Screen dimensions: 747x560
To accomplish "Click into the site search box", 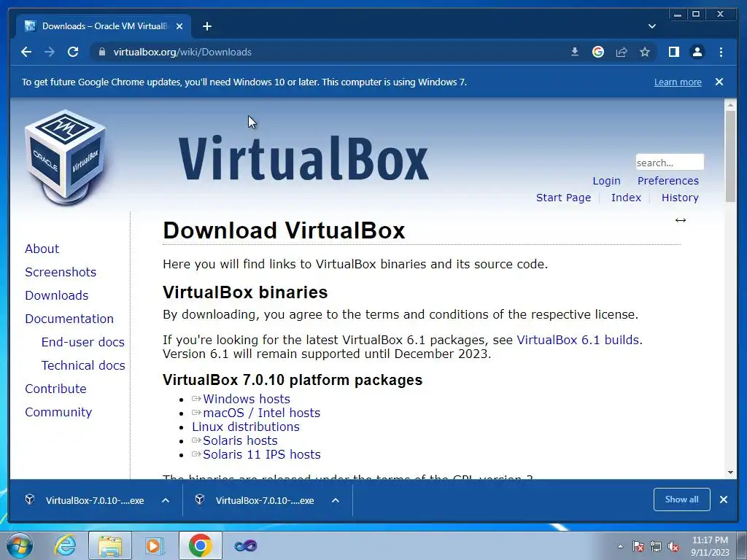I will (x=670, y=163).
